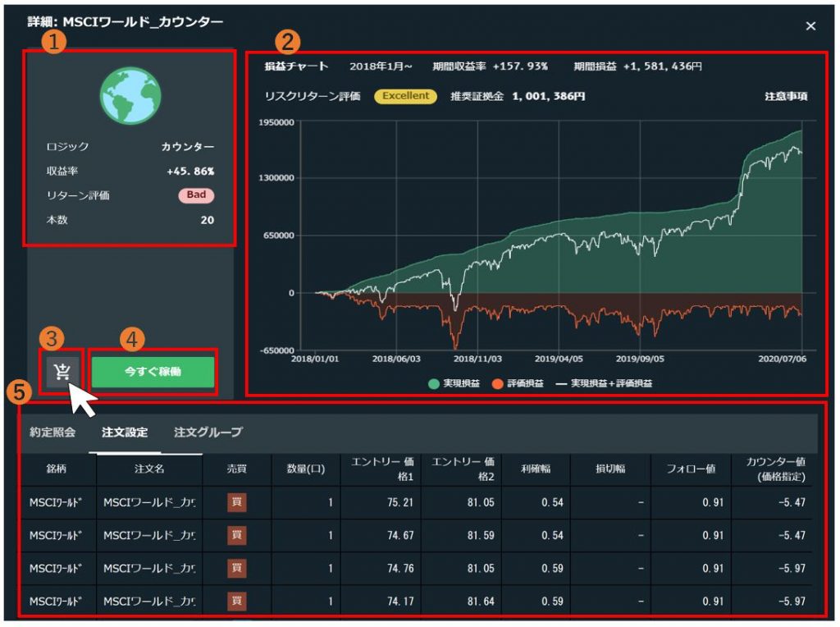Click the 本数 value 20
The image size is (840, 627).
[x=208, y=220]
